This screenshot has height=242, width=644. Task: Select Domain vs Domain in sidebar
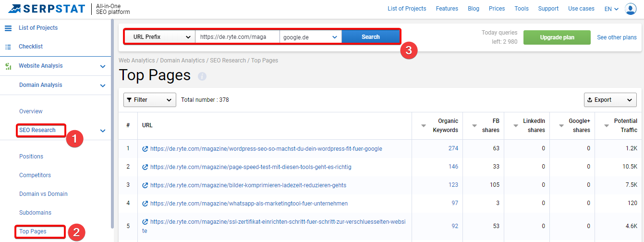(43, 194)
